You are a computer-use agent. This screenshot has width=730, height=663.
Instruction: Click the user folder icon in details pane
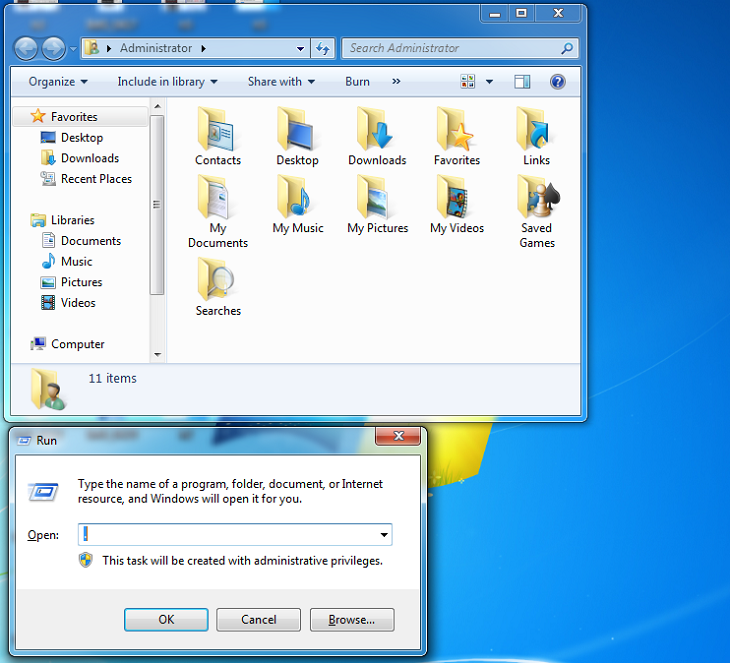[48, 389]
